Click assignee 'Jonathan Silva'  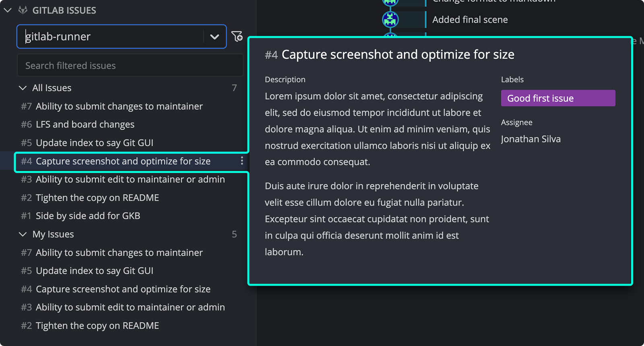click(530, 139)
